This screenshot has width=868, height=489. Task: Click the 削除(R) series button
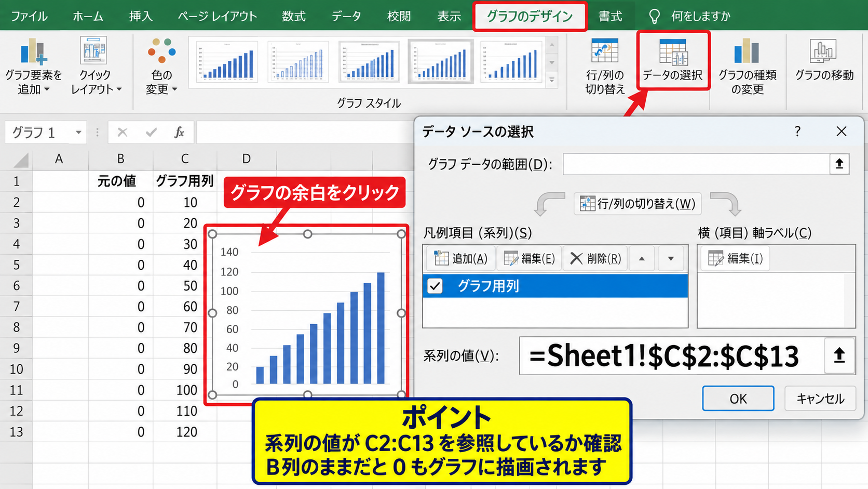[x=595, y=258]
